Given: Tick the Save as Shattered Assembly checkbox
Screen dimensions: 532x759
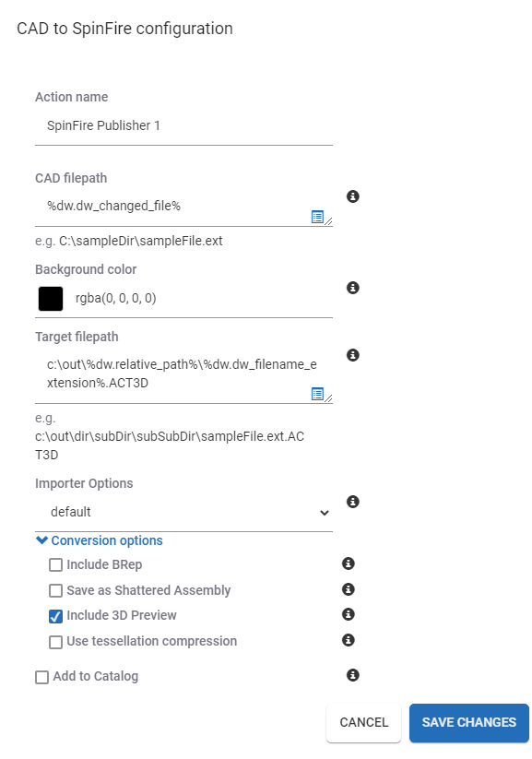Looking at the screenshot, I should pyautogui.click(x=55, y=590).
